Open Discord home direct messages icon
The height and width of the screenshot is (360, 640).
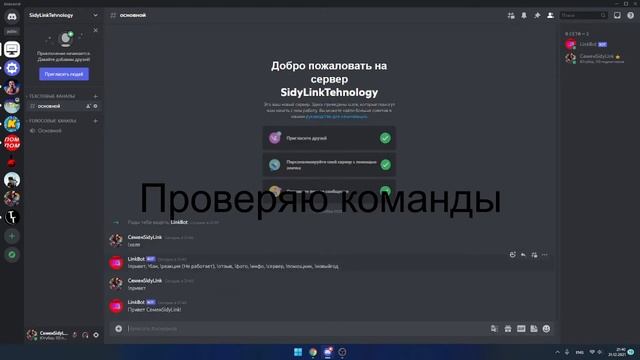click(x=12, y=17)
